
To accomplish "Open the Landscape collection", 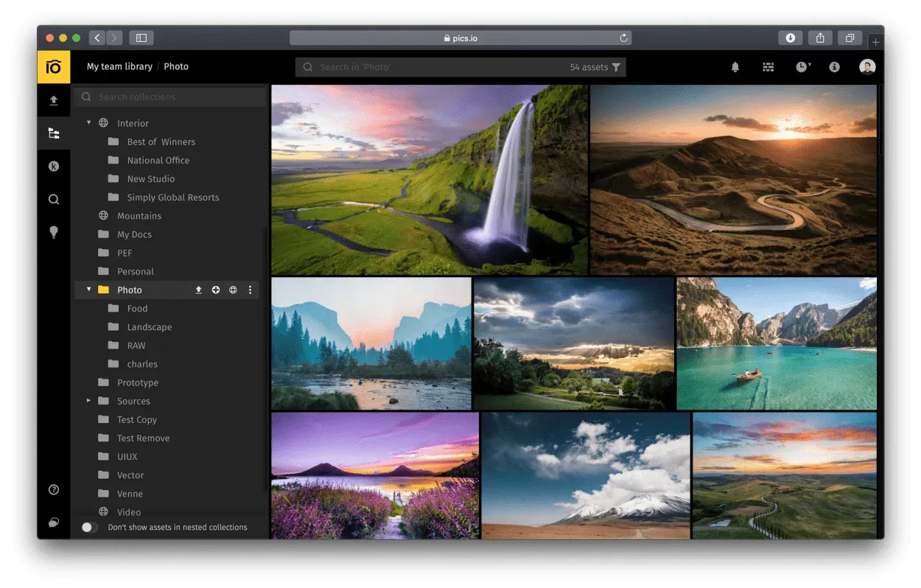I will [x=150, y=326].
